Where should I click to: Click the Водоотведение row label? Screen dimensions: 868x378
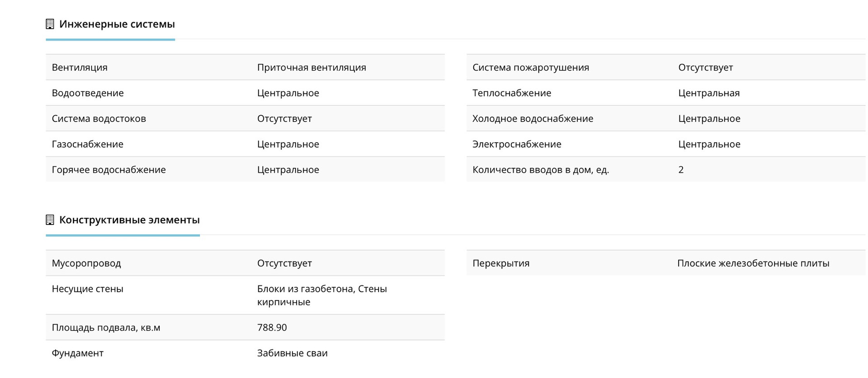pyautogui.click(x=88, y=93)
